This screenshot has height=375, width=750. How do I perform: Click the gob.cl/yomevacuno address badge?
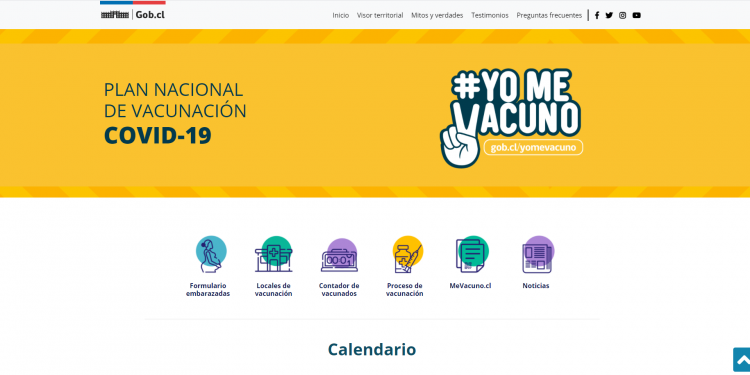533,147
